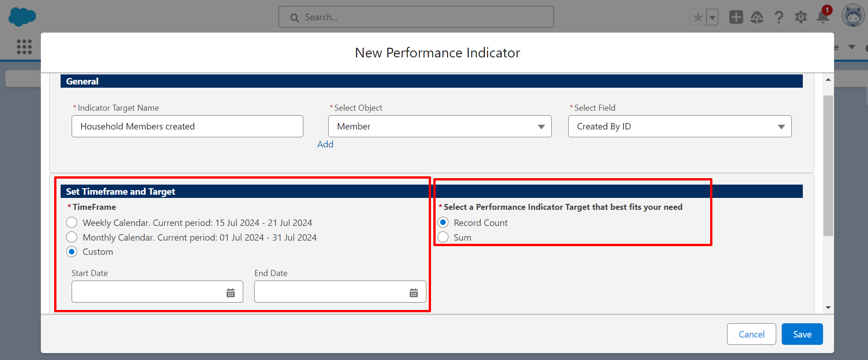Cancel the New Performance Indicator dialog
868x360 pixels.
751,334
